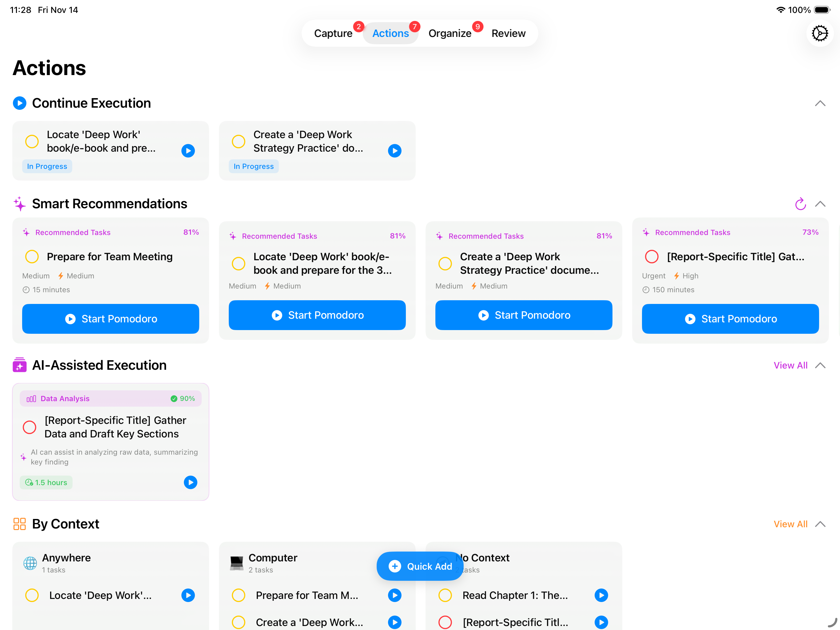Viewport: 840px width, 630px height.
Task: Click View All in AI-Assisted Execution
Action: pyautogui.click(x=790, y=365)
